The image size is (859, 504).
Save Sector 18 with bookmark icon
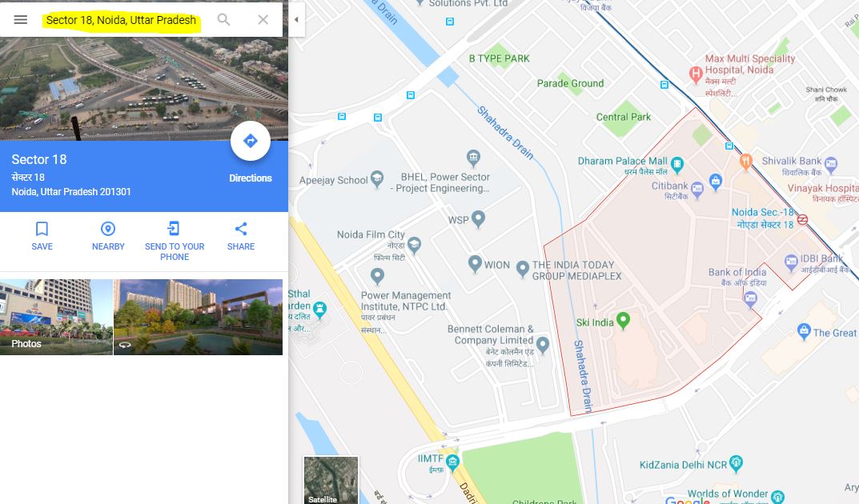(x=42, y=229)
